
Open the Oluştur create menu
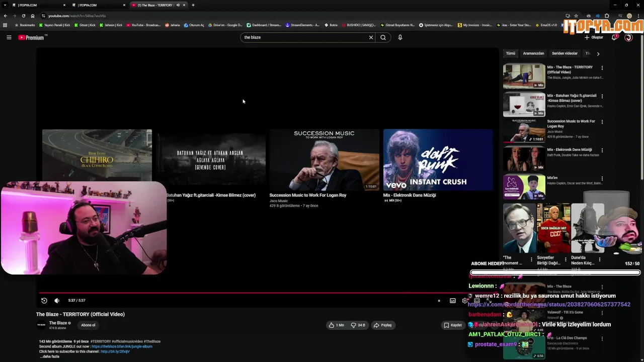coord(594,37)
